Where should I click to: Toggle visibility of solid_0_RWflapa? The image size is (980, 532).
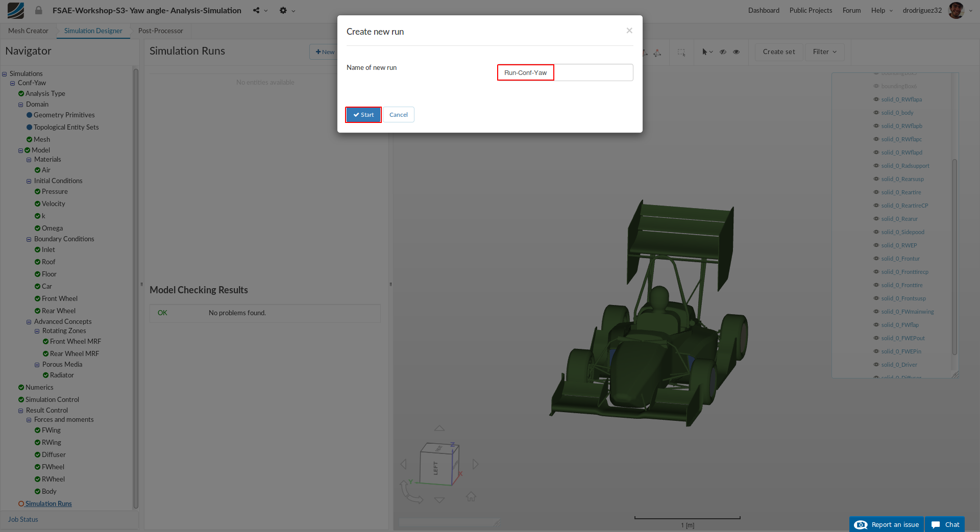click(x=876, y=99)
